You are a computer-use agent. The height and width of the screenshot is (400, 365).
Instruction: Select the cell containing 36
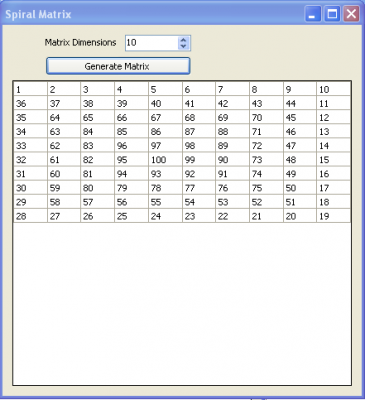point(31,103)
